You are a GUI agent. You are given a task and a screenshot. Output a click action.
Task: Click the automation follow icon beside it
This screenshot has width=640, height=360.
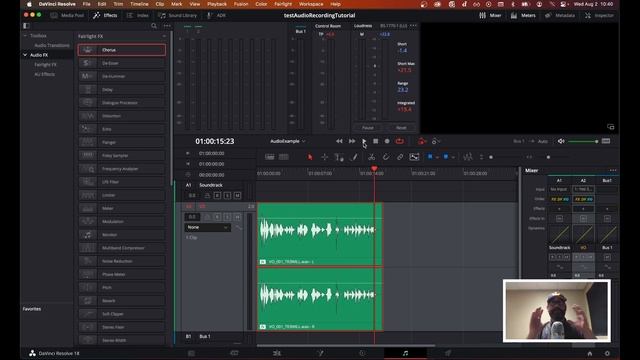click(x=435, y=141)
